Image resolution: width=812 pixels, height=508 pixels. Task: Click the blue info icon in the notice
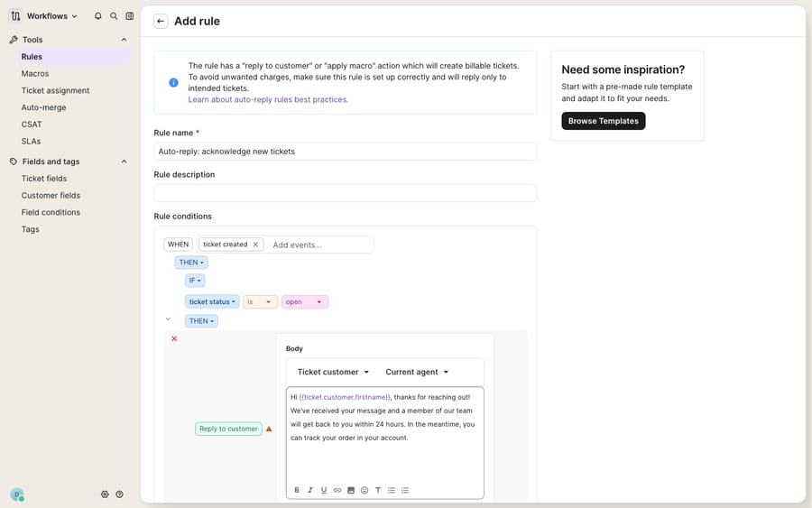pos(173,82)
